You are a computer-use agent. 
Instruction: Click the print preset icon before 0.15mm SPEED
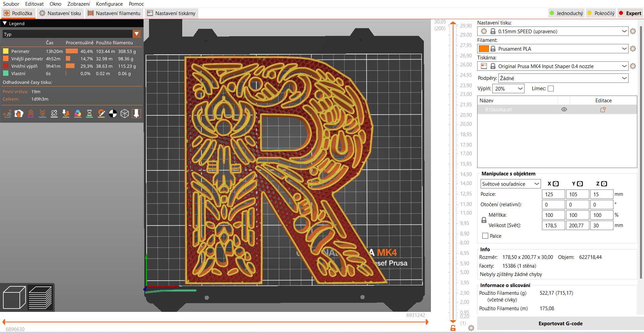pos(484,31)
